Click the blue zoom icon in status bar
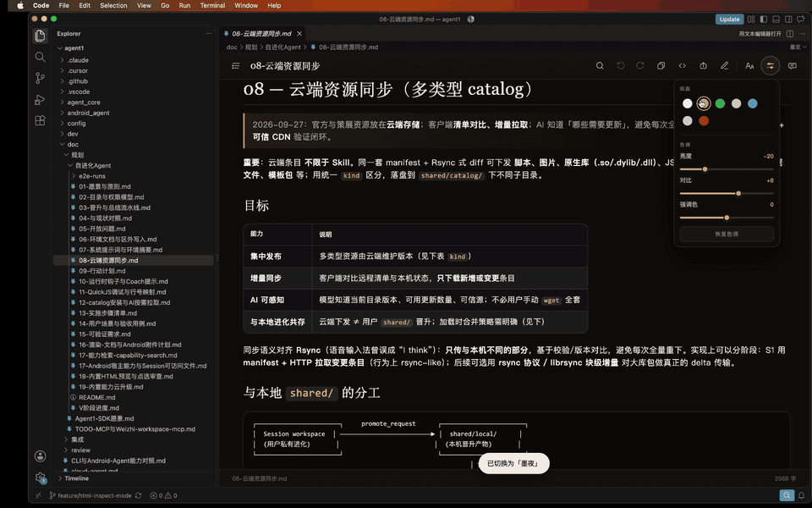The image size is (812, 508). 787,495
